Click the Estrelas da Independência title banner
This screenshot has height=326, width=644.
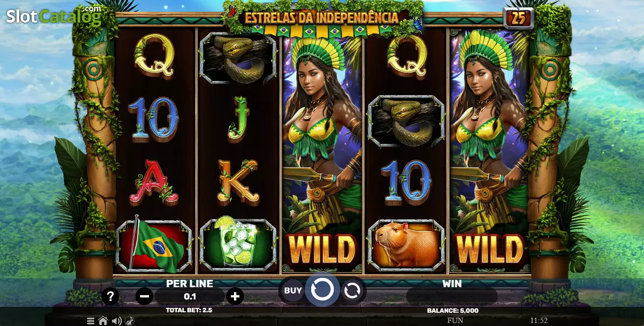(322, 18)
